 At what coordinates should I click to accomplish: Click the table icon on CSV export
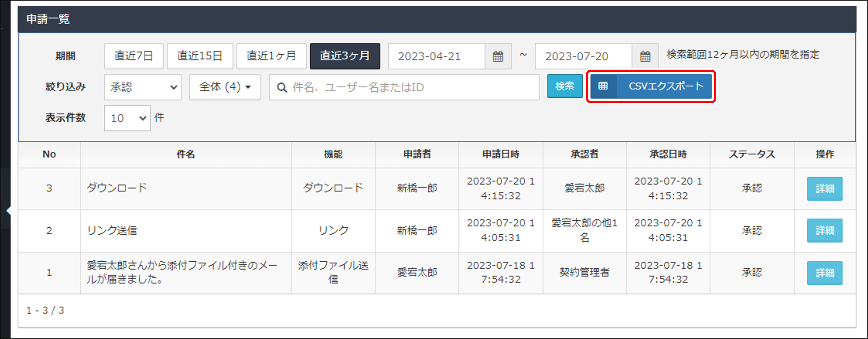[x=603, y=86]
